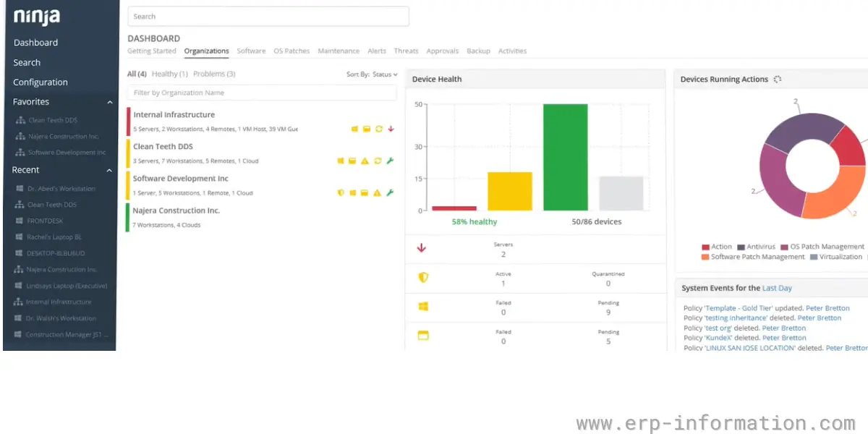Click the yellow shield icon in Device Health
The height and width of the screenshot is (434, 868).
tap(423, 277)
